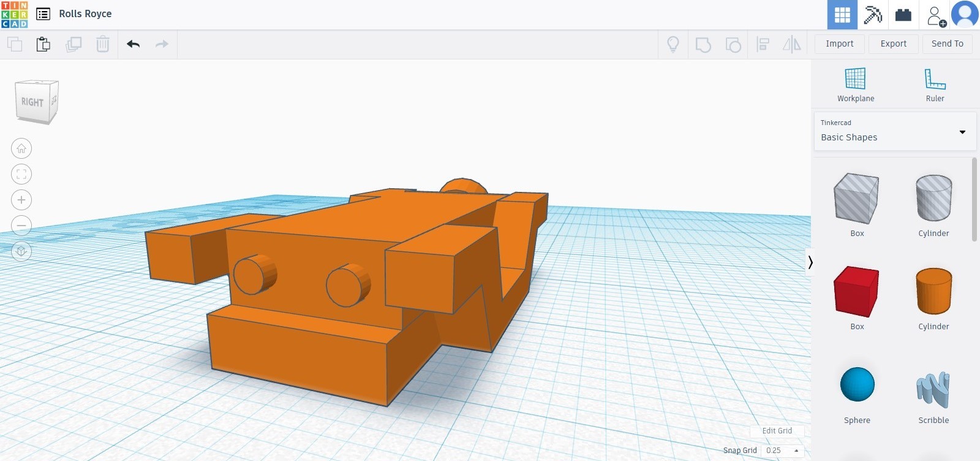Pick the Scribble shape

coord(933,389)
